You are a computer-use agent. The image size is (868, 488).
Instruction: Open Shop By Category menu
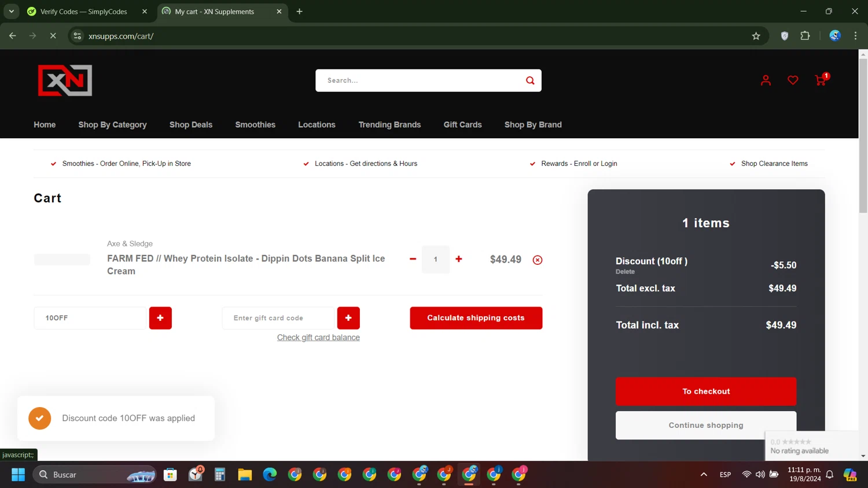pos(112,125)
